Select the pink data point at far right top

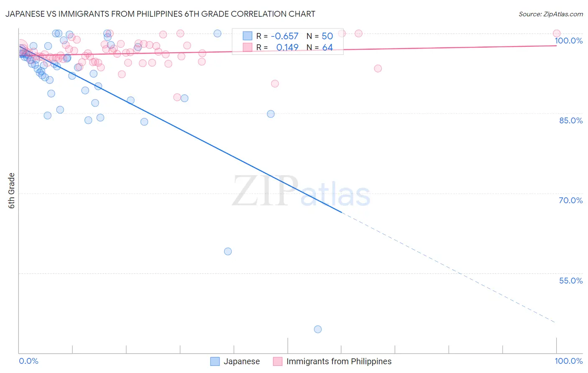click(x=557, y=33)
